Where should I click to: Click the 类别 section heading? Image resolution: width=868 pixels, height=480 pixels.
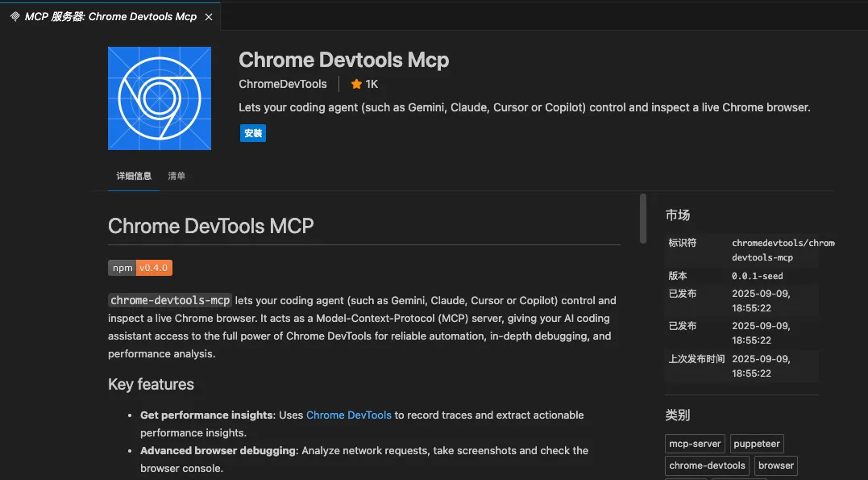[x=678, y=415]
